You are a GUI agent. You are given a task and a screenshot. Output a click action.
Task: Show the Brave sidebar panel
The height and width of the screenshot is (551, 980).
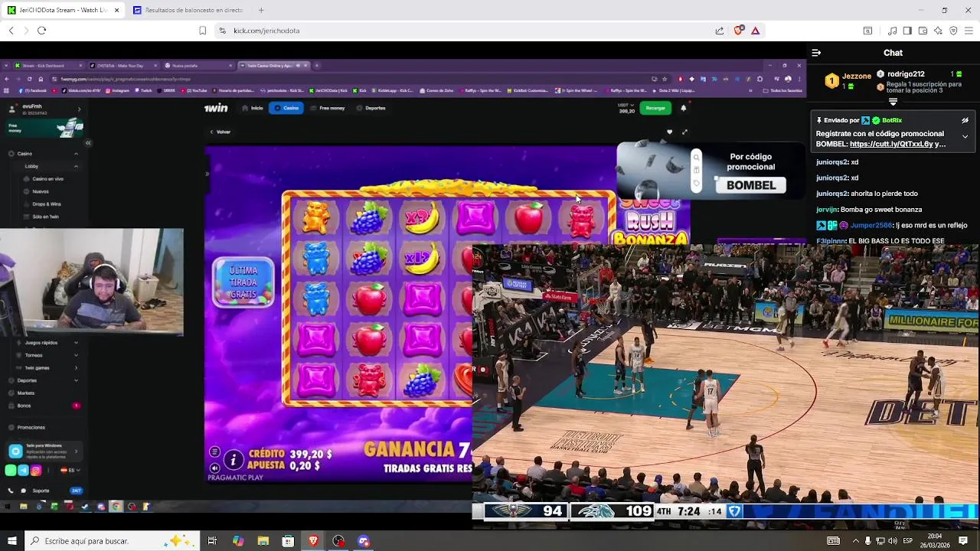click(907, 31)
